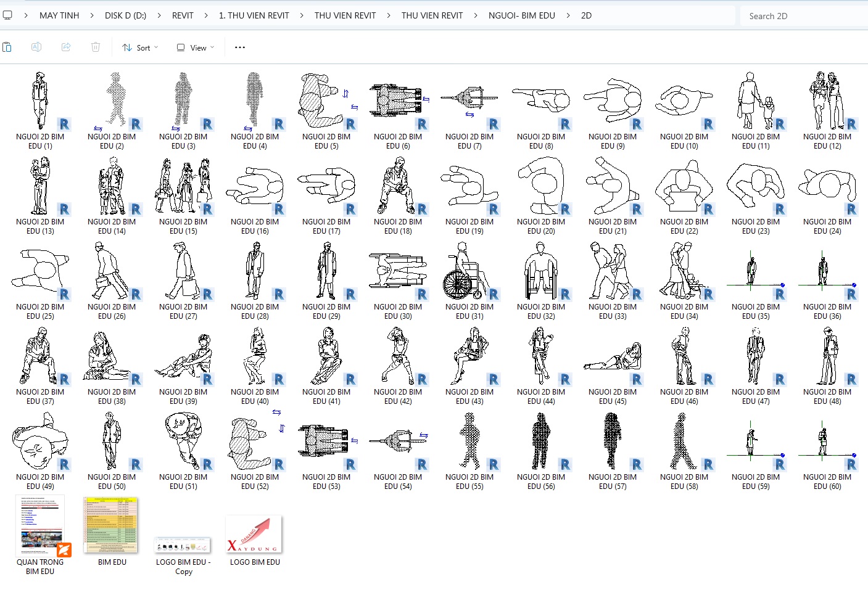The height and width of the screenshot is (595, 868).
Task: Open the Sort dropdown menu
Action: click(x=140, y=47)
